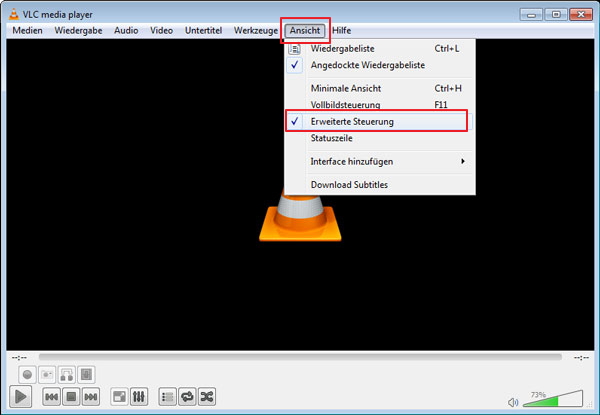Click the frame-by-frame button

pyautogui.click(x=86, y=374)
